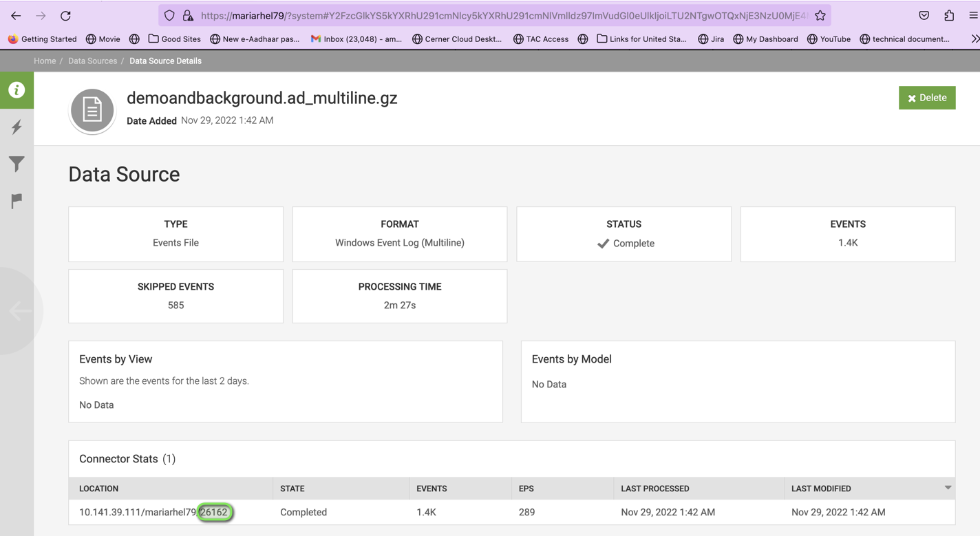This screenshot has width=980, height=536.
Task: Toggle sort arrow on Last Modified column
Action: coord(948,488)
